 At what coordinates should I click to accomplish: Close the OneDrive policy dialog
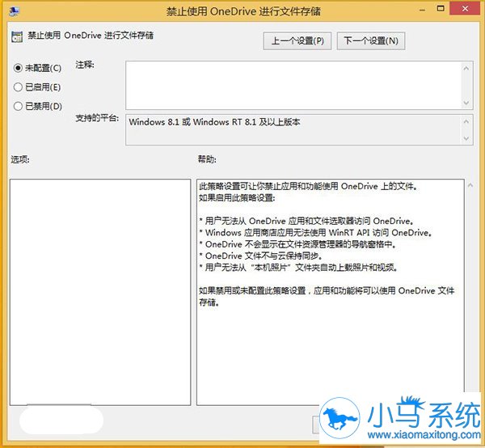click(465, 9)
